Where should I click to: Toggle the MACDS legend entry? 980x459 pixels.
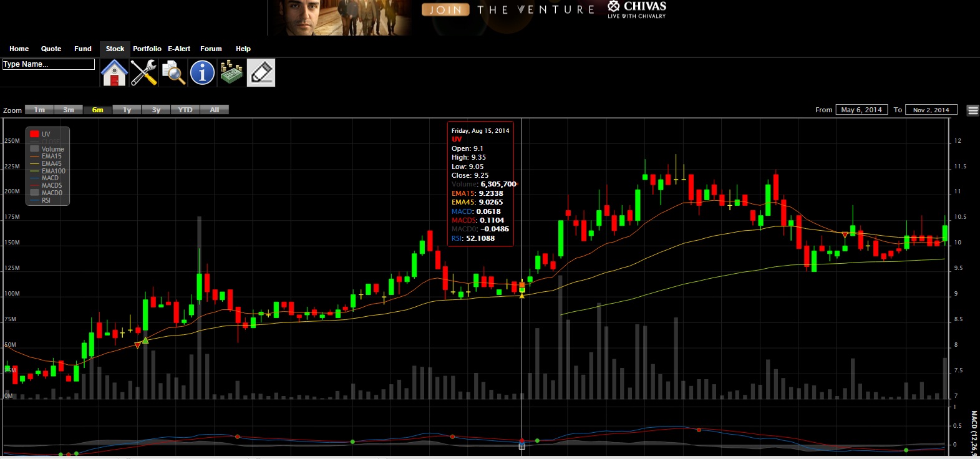(46, 186)
